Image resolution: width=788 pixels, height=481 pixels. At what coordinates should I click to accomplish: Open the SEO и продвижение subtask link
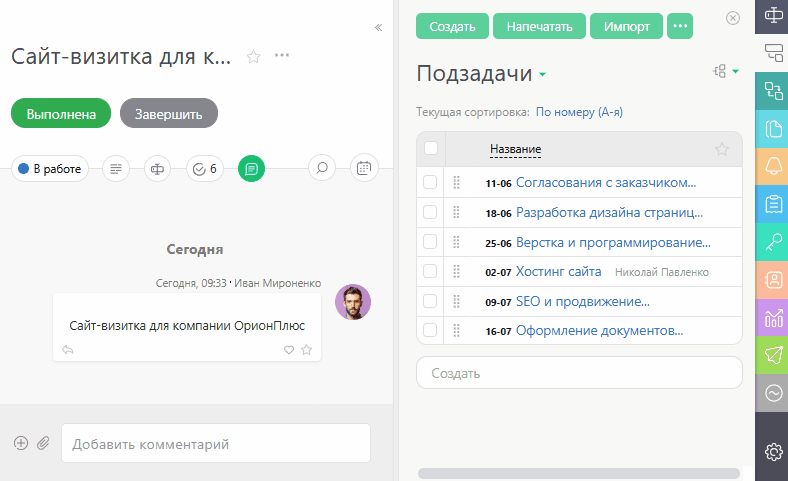582,302
